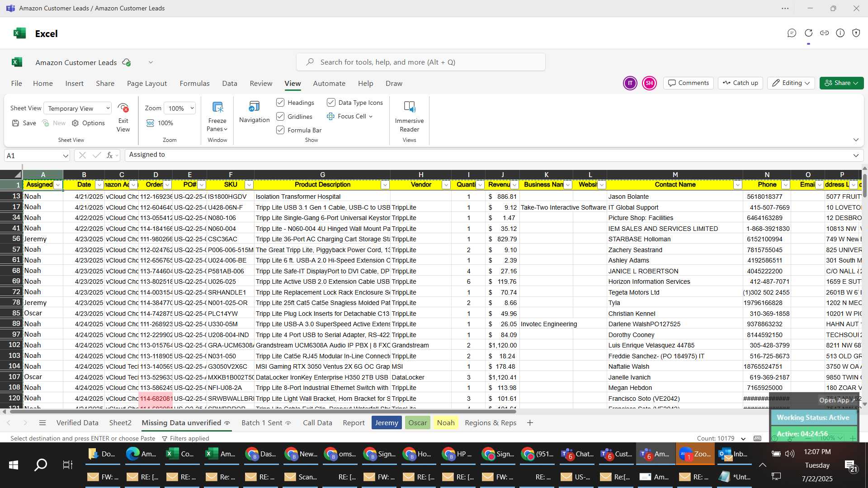Viewport: 868px width, 488px height.
Task: Open the three-dot more options menu
Action: click(785, 8)
